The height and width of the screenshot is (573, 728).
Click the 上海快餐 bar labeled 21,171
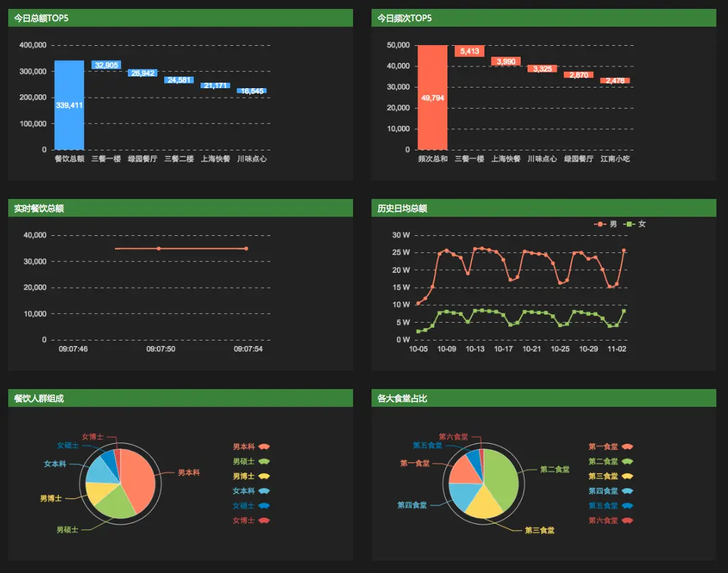(x=216, y=85)
